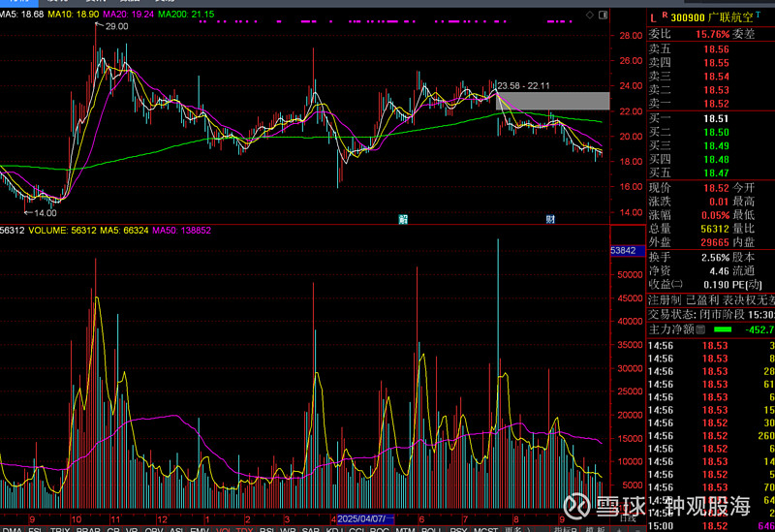
Task: Click the 财 marker on the price chart
Action: click(550, 219)
